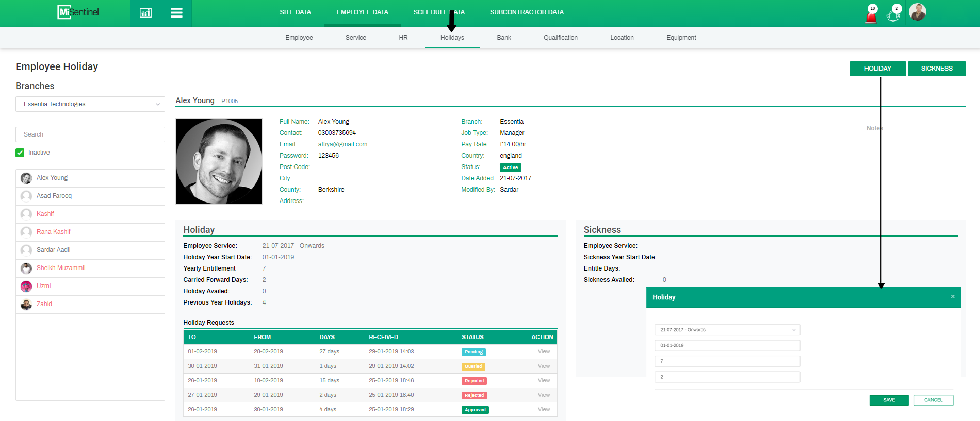The image size is (980, 421).
Task: Expand the Essentia Technologies branch dropdown
Action: pos(90,104)
